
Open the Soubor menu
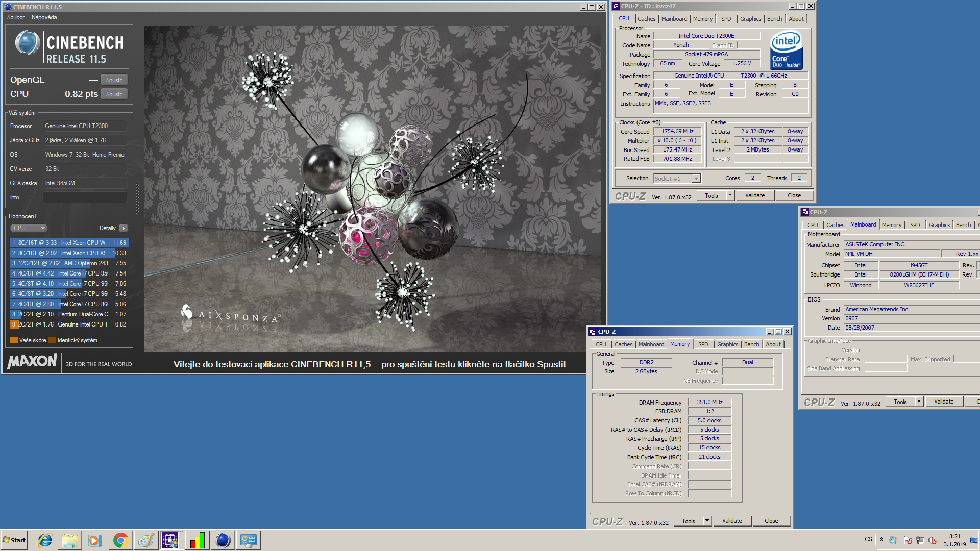16,17
